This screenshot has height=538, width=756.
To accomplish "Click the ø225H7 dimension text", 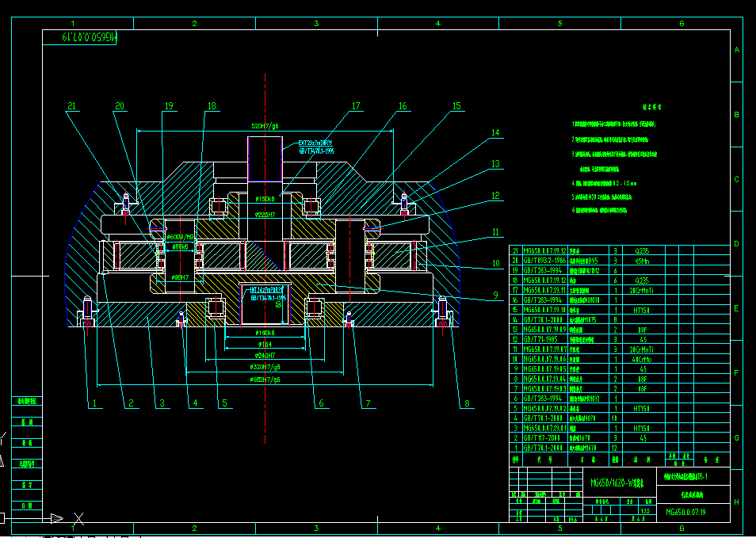I will click(265, 215).
